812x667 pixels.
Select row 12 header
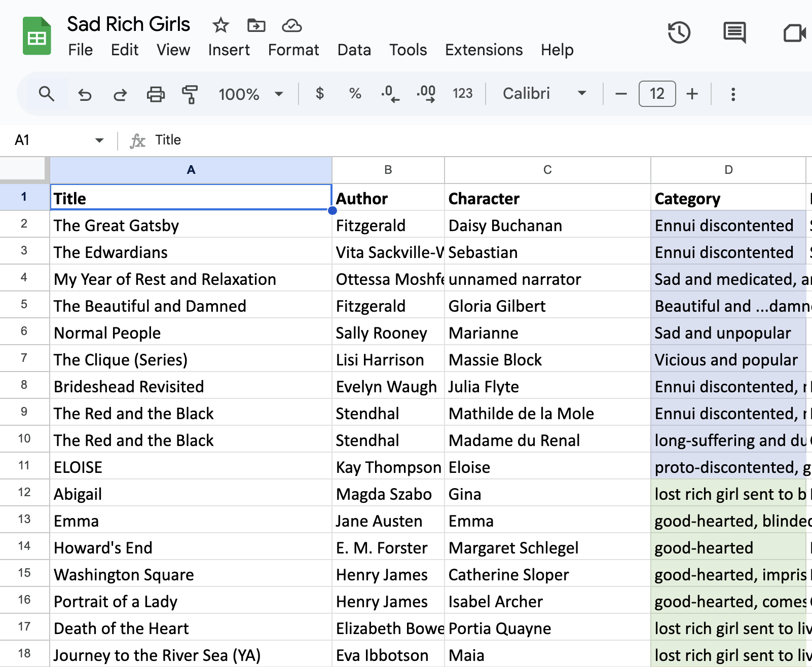24,493
